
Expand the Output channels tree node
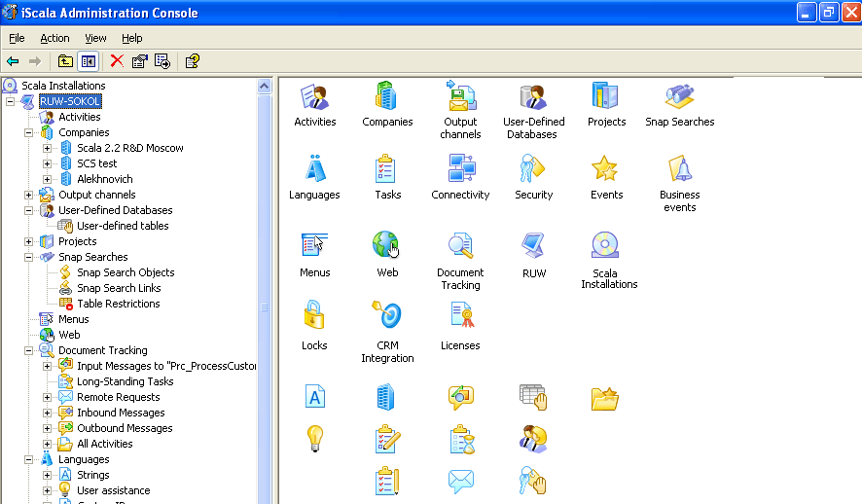[28, 196]
